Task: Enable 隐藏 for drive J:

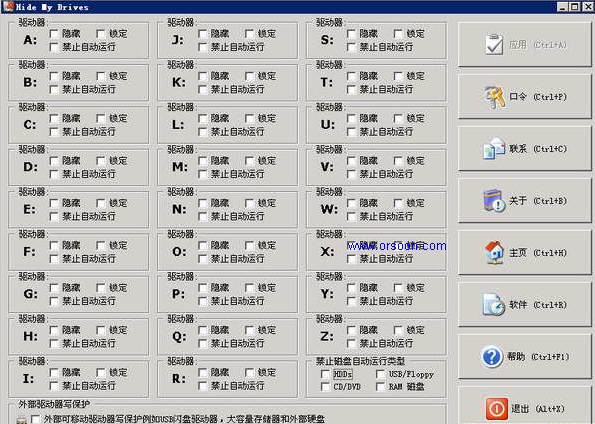Action: (x=203, y=34)
